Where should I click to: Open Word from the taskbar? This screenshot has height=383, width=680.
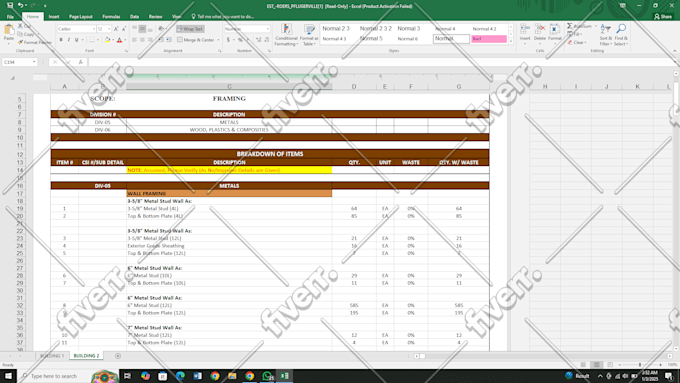[197, 376]
